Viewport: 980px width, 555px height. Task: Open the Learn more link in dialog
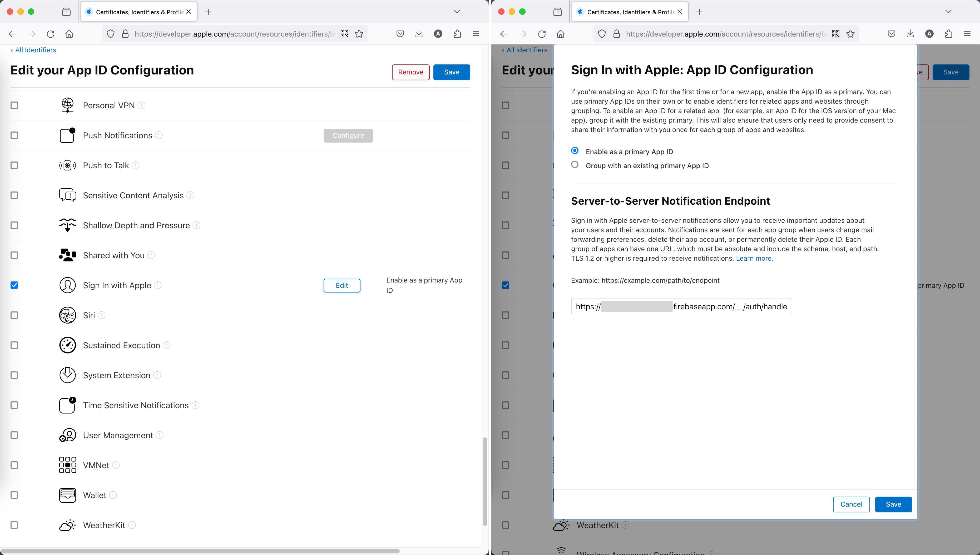coord(754,259)
